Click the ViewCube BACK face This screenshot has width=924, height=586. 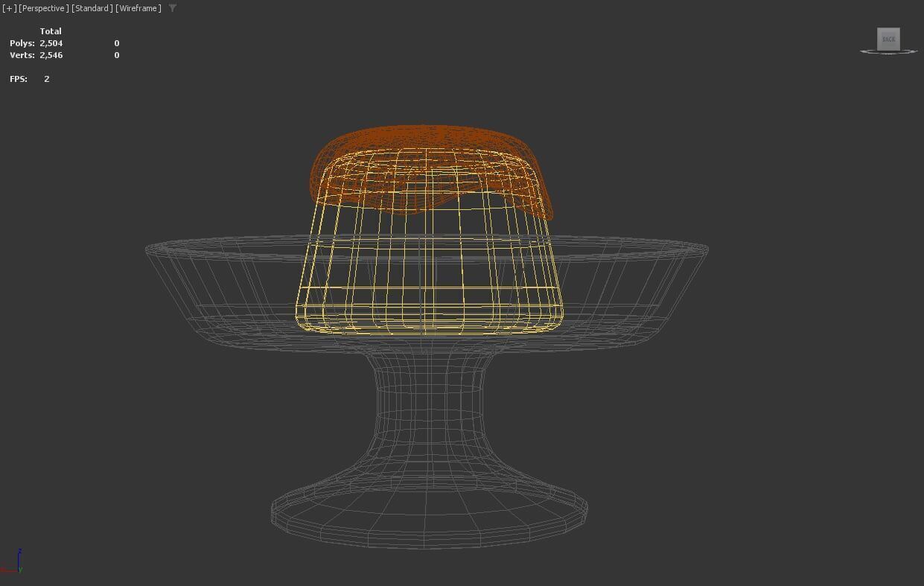coord(888,39)
